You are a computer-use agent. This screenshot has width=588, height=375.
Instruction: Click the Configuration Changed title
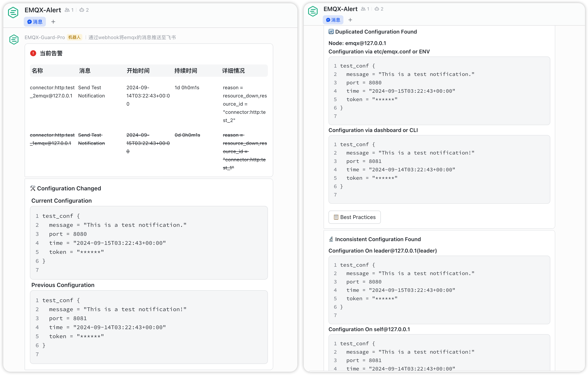69,188
